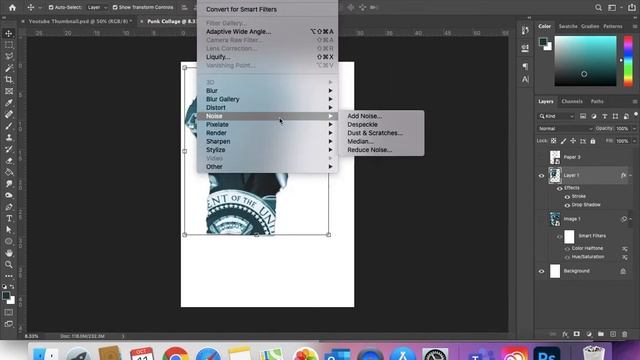
Task: Select the Crop tool
Action: 9,80
